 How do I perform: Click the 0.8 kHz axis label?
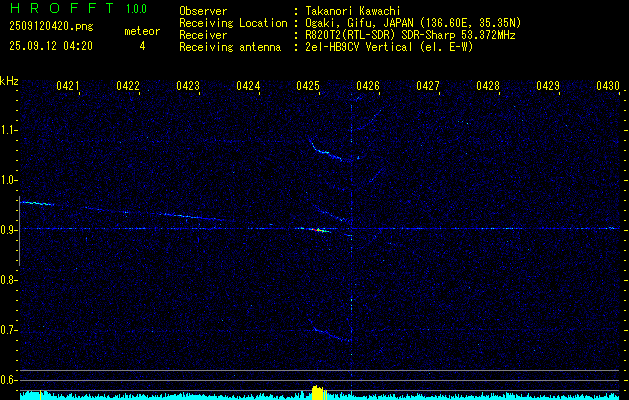[8, 280]
